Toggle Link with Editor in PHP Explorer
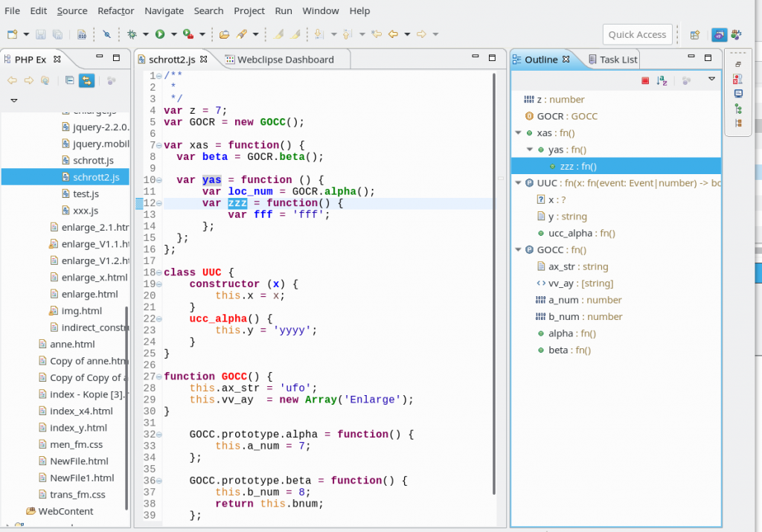The width and height of the screenshot is (762, 532). pyautogui.click(x=87, y=80)
